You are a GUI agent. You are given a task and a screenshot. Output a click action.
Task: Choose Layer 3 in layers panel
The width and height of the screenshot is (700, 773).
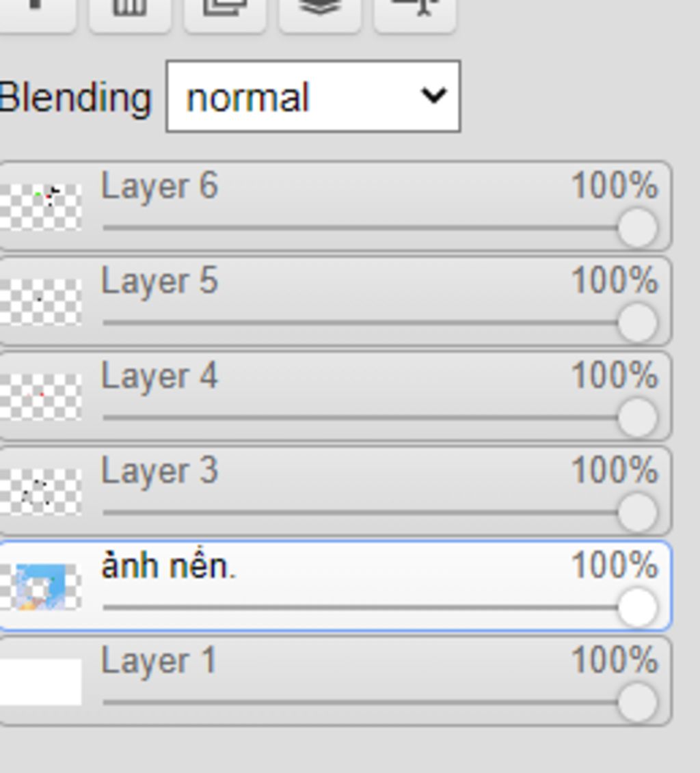click(x=159, y=471)
